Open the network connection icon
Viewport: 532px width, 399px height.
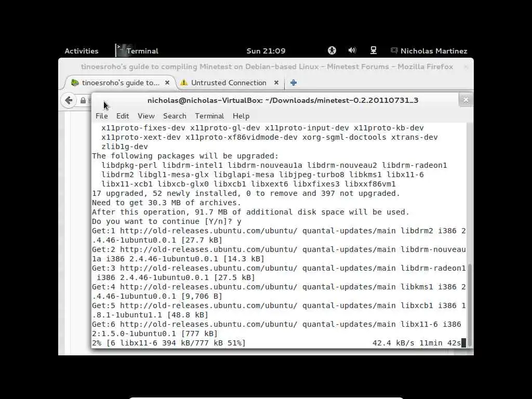click(373, 50)
